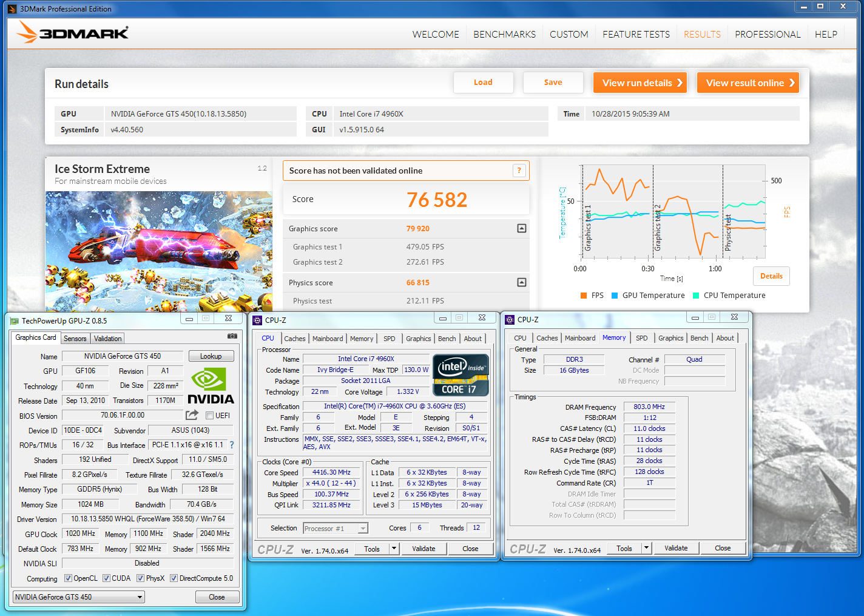Image resolution: width=864 pixels, height=616 pixels.
Task: Click the 3DMark logo in the header
Action: [73, 32]
